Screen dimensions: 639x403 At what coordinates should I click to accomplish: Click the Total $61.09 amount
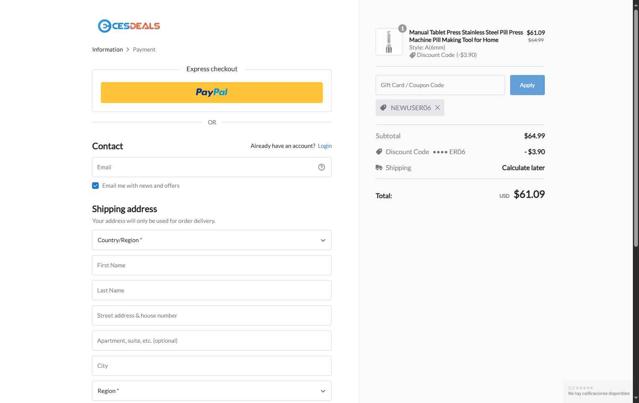coord(529,194)
